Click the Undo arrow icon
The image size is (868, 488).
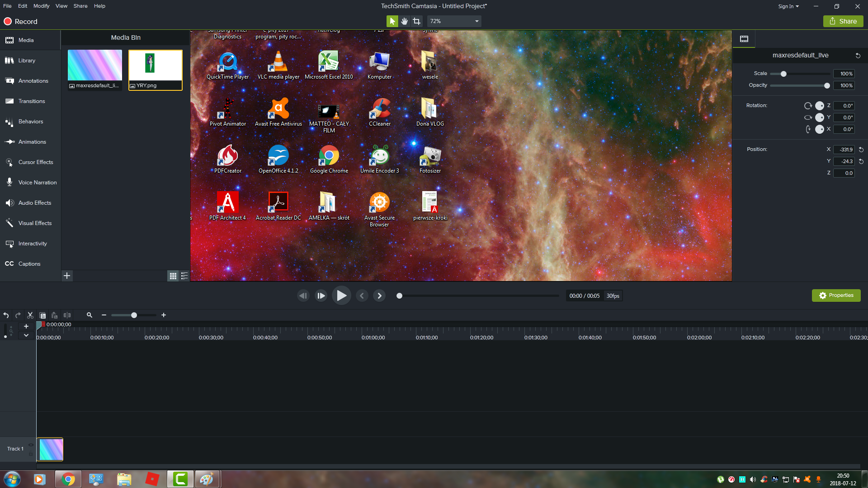pyautogui.click(x=6, y=315)
